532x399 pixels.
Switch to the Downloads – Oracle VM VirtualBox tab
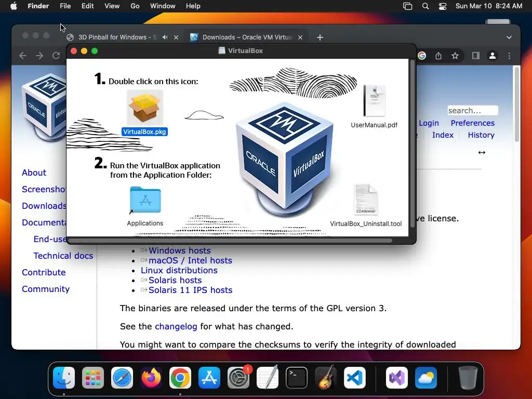point(247,37)
